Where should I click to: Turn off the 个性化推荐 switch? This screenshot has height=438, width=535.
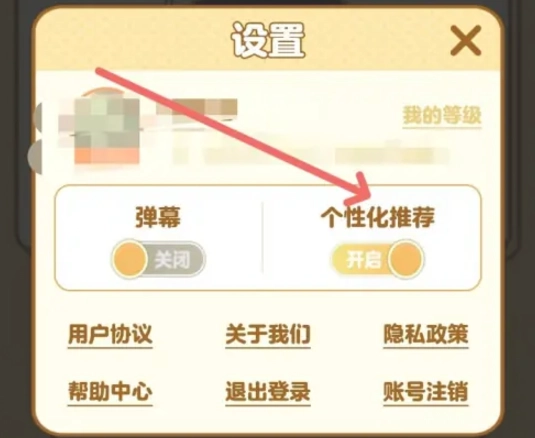tap(377, 259)
